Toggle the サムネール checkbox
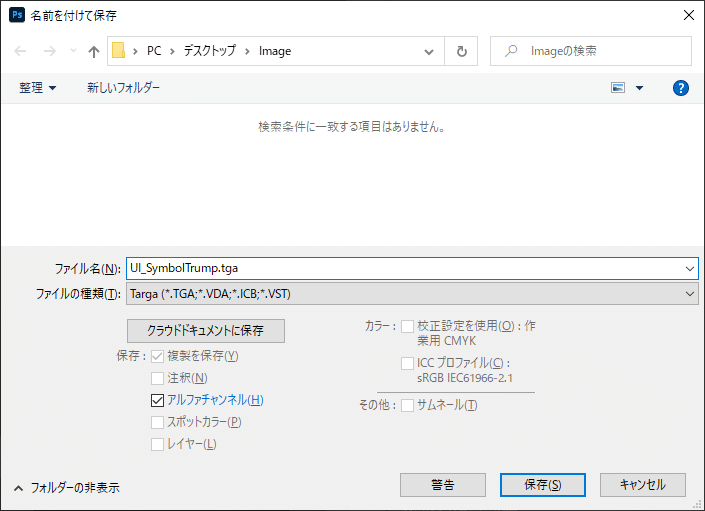Viewport: 705px width, 511px height. (x=407, y=405)
